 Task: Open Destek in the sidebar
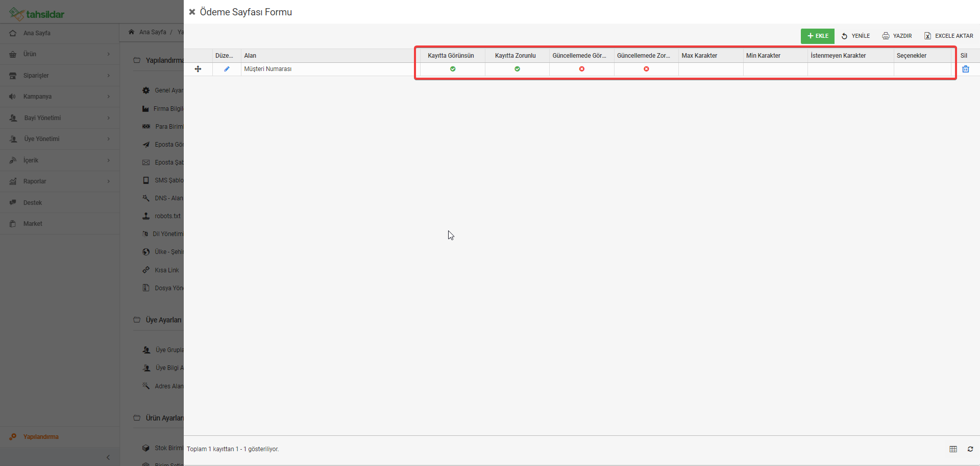pos(60,203)
